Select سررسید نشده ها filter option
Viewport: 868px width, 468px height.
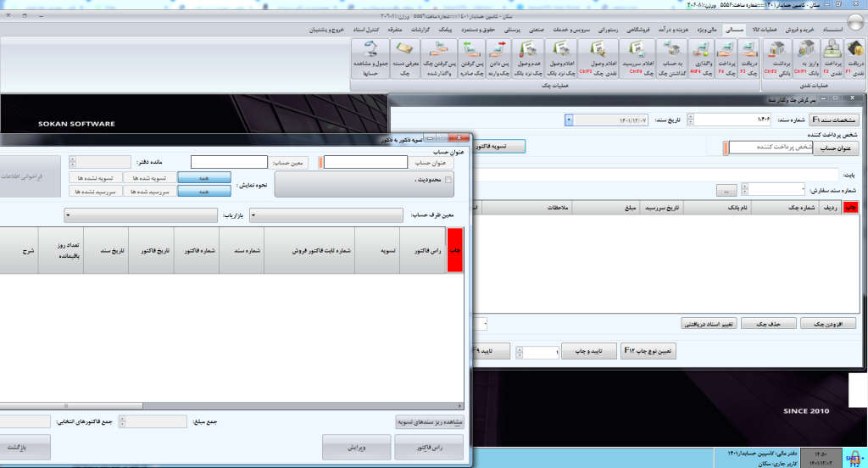[95, 191]
